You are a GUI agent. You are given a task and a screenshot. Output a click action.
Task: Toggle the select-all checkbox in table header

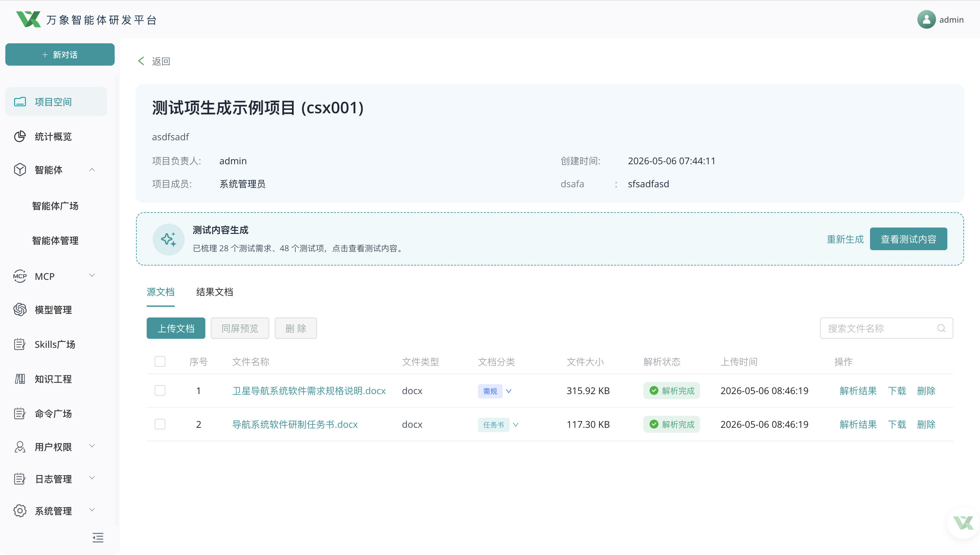coord(160,361)
